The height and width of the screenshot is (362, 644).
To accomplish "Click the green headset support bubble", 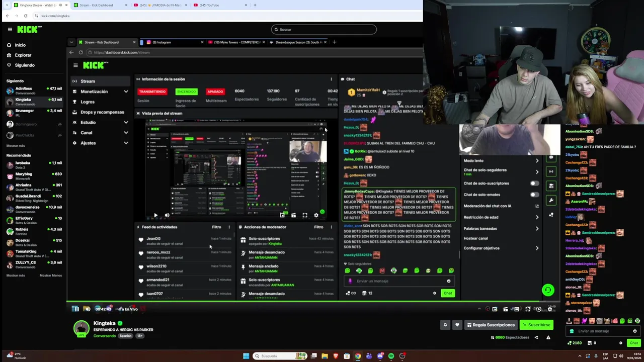I will point(548,290).
